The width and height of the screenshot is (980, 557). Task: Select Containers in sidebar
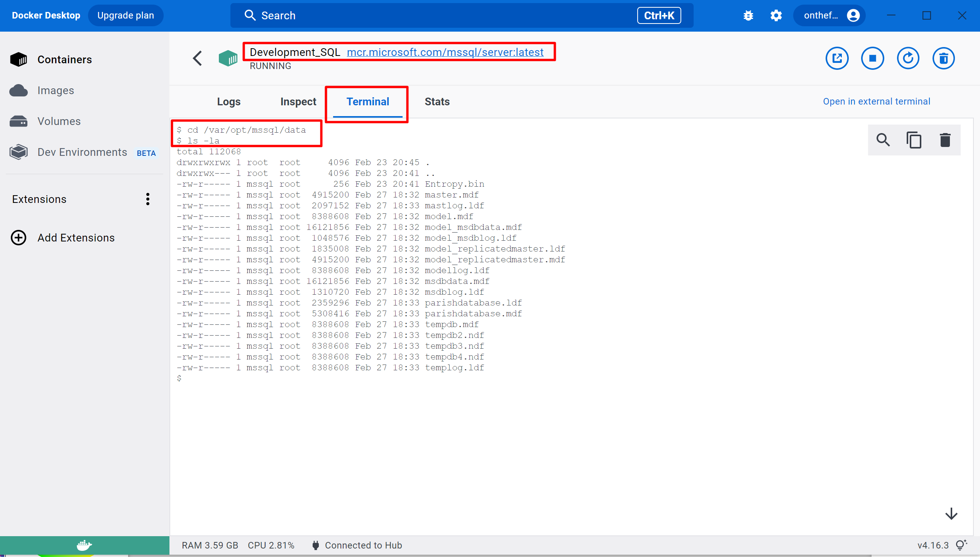tap(64, 59)
